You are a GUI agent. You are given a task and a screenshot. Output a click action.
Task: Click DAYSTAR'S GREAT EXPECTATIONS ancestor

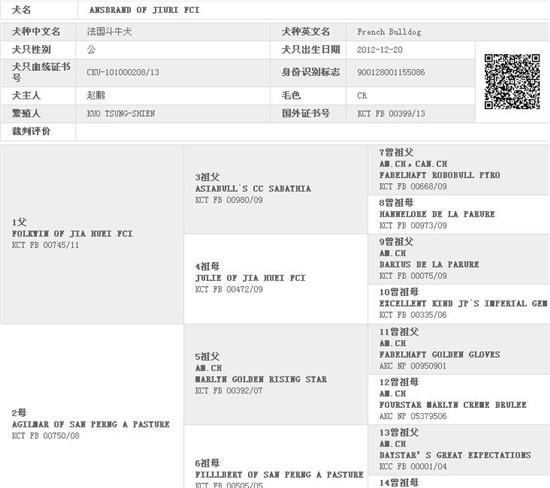[x=455, y=455]
